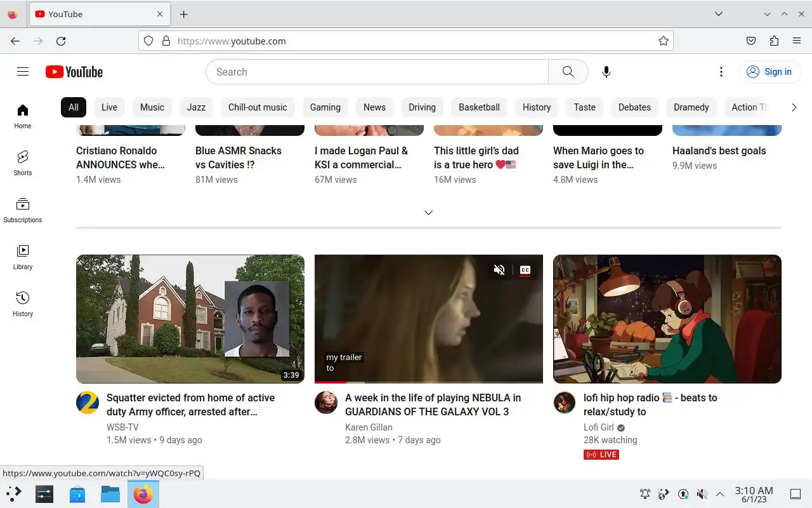
Task: Save to Pocket icon in toolbar
Action: click(x=751, y=41)
